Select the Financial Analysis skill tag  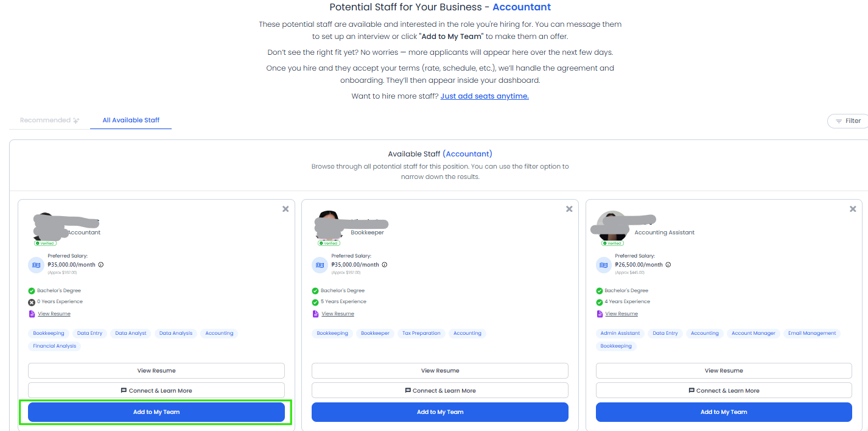click(x=54, y=346)
